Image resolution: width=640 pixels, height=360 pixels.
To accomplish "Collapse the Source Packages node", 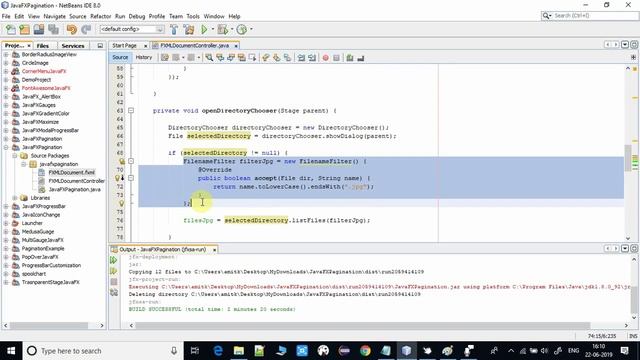I will click(x=15, y=156).
